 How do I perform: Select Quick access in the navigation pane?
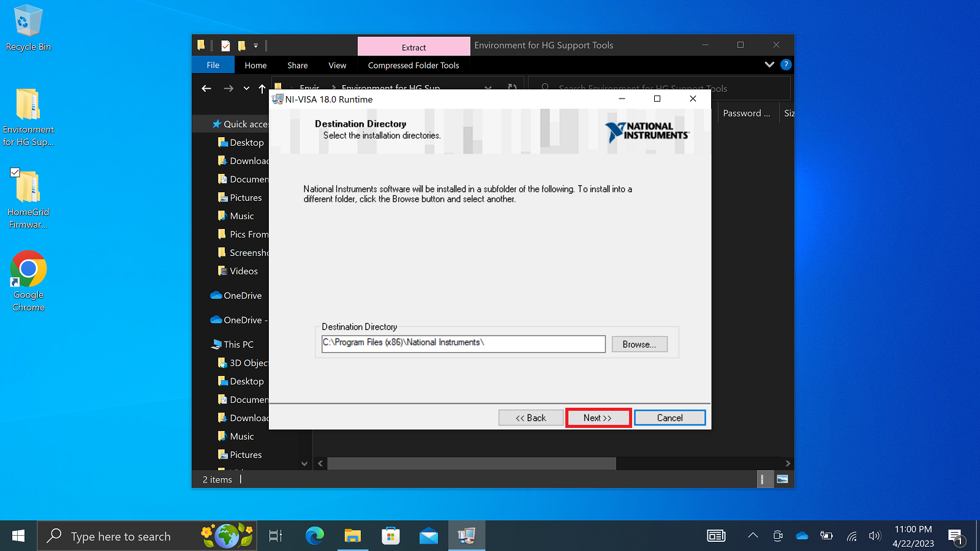coord(239,124)
